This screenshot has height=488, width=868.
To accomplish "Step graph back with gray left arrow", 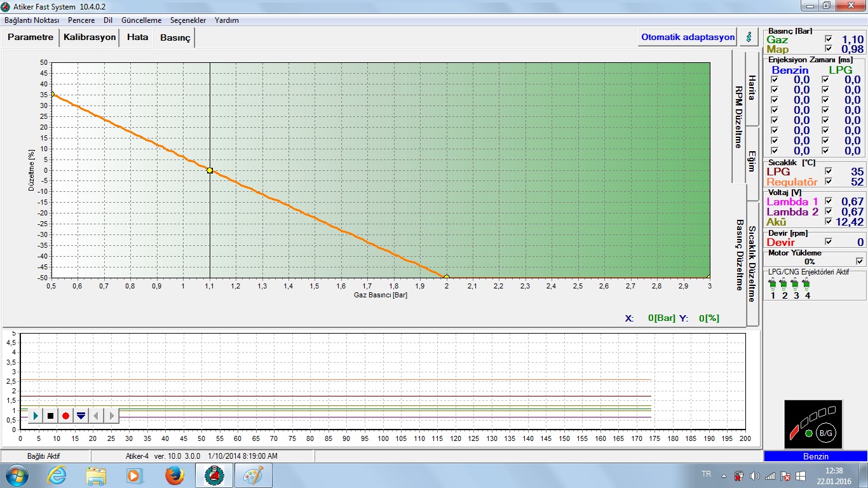I will pos(96,416).
